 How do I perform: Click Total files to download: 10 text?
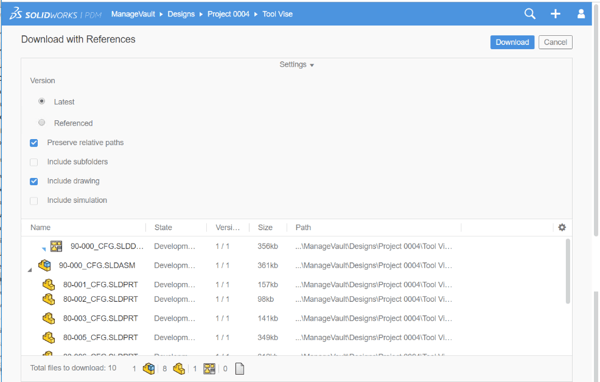point(73,368)
